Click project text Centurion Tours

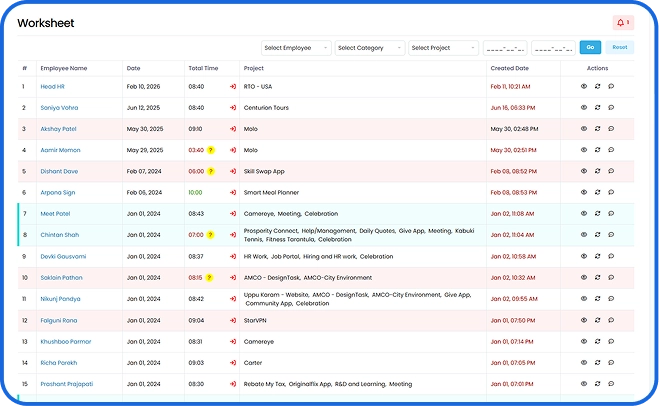pos(266,108)
